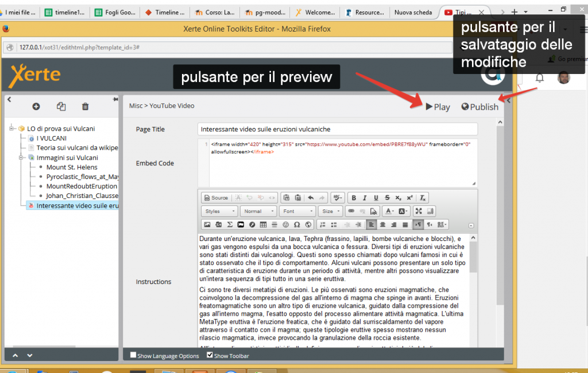Insert a hyperlink with the link icon
The image size is (588, 373).
click(351, 211)
